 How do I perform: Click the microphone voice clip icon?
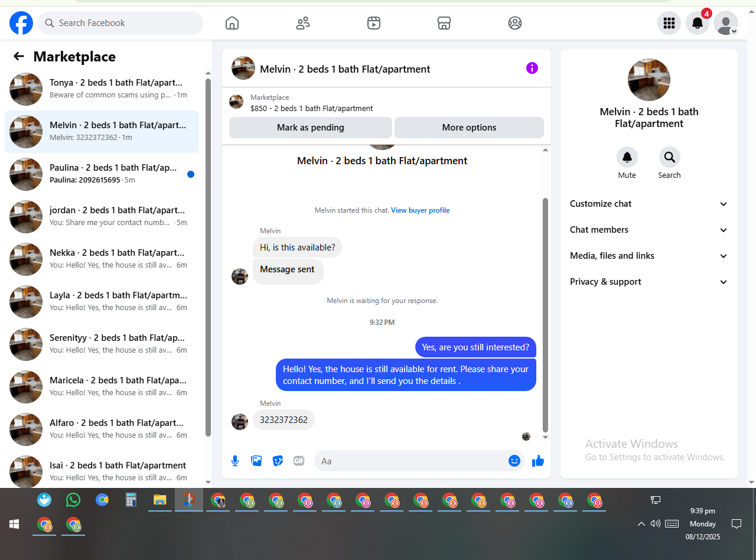[x=235, y=461]
